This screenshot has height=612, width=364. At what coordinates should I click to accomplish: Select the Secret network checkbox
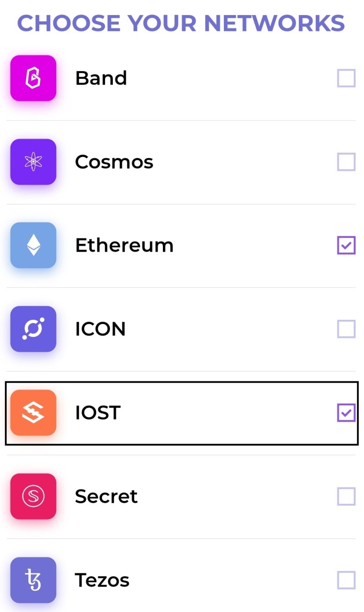[346, 496]
